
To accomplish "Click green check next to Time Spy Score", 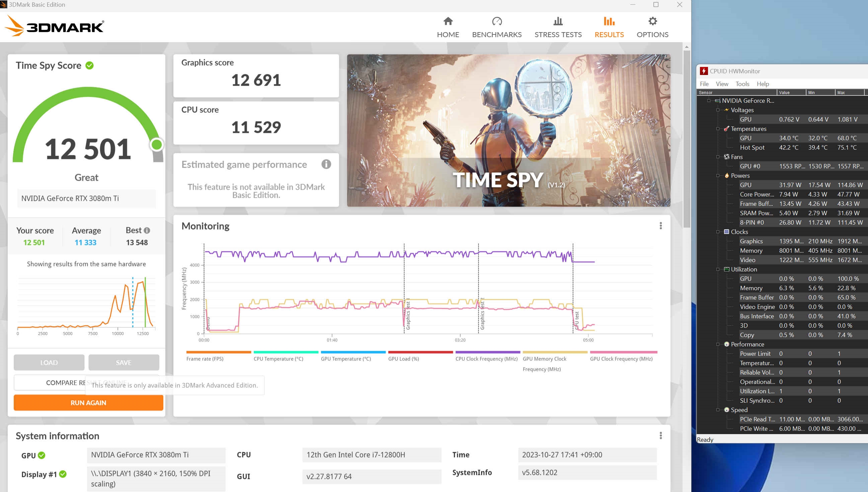I will (x=89, y=65).
